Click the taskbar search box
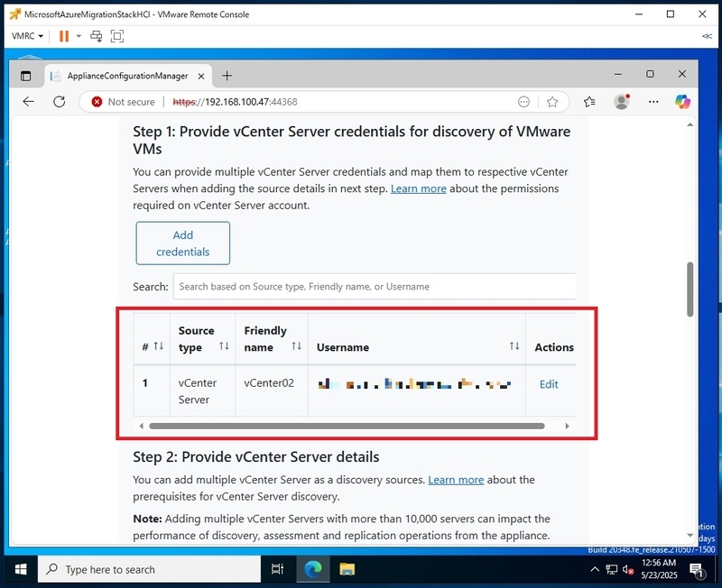The height and width of the screenshot is (588, 722). [149, 570]
